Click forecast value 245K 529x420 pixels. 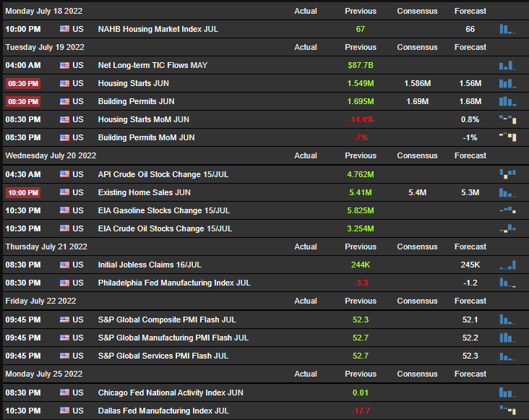(470, 265)
